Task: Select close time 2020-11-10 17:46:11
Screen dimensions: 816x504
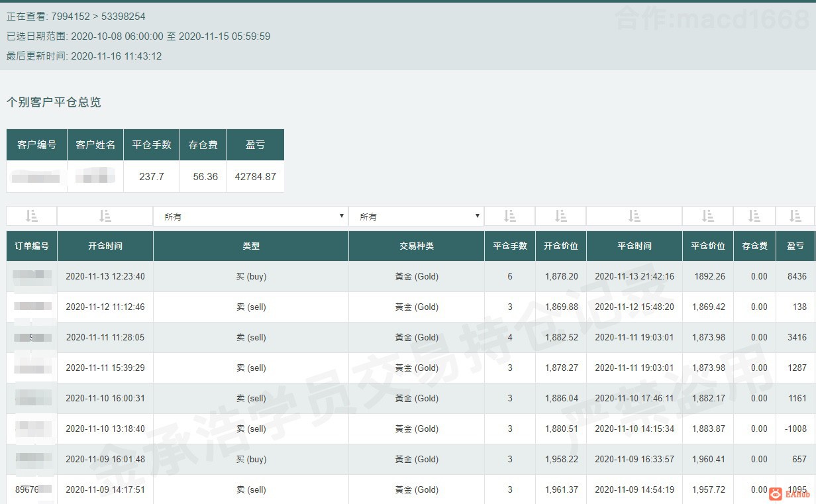Action: tap(635, 398)
